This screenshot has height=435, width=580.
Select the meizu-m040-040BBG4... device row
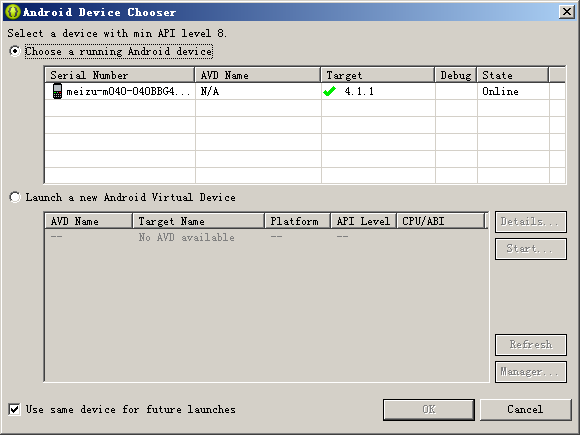(305, 91)
